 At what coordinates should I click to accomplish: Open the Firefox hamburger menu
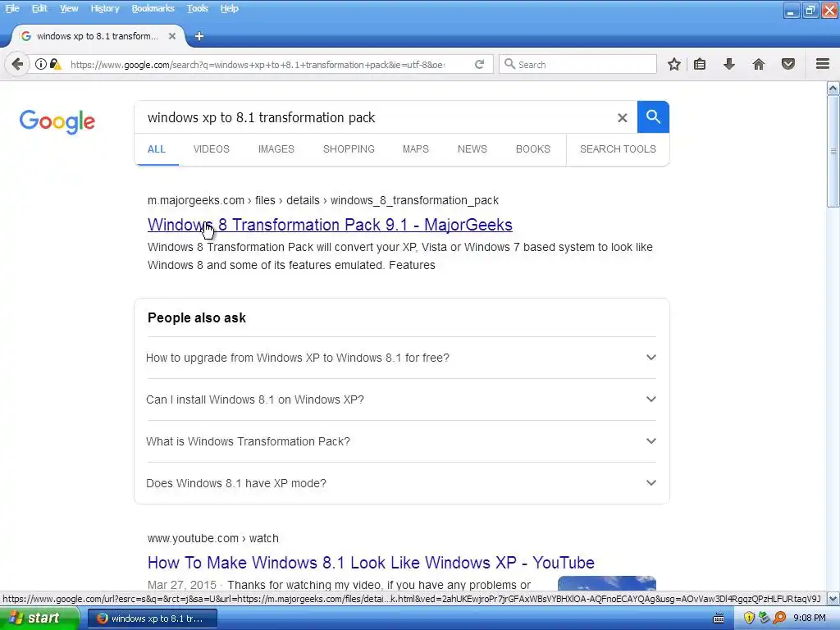(x=823, y=64)
